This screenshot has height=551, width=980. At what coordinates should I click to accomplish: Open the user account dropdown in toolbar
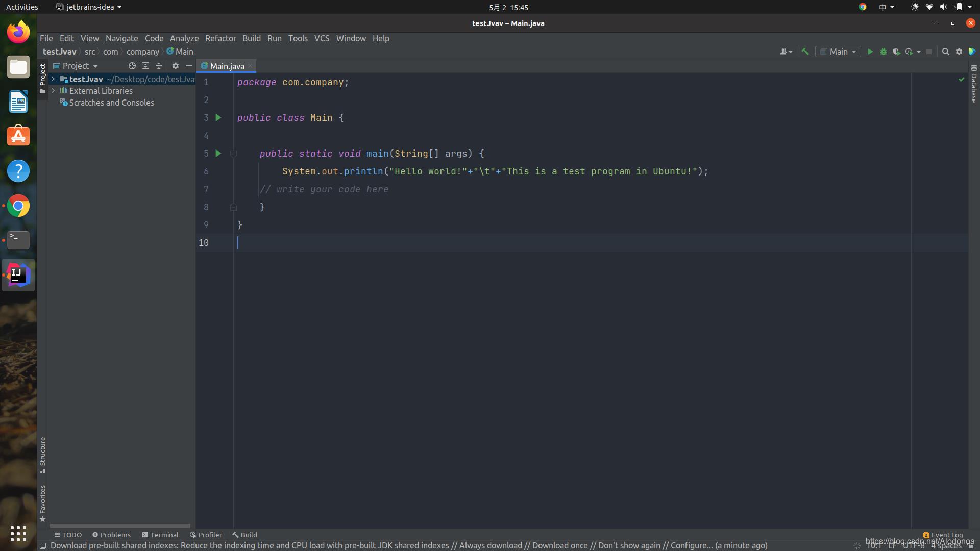coord(786,52)
